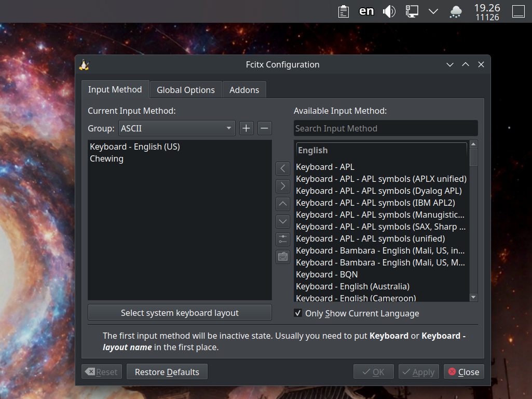Click the volume speaker tray icon

(389, 11)
